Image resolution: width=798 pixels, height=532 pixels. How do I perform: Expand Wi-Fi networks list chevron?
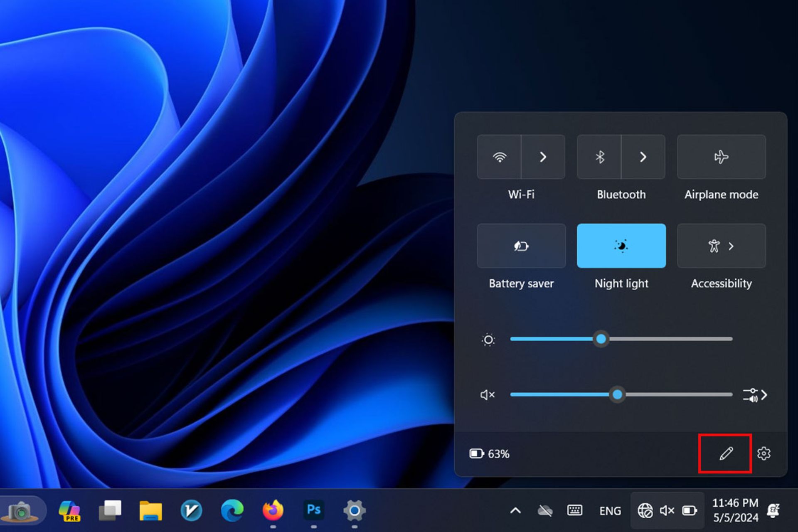pyautogui.click(x=543, y=157)
